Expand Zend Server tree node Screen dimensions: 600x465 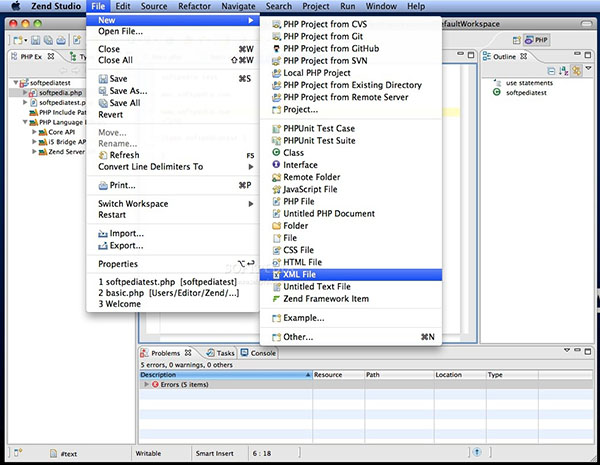click(x=34, y=152)
